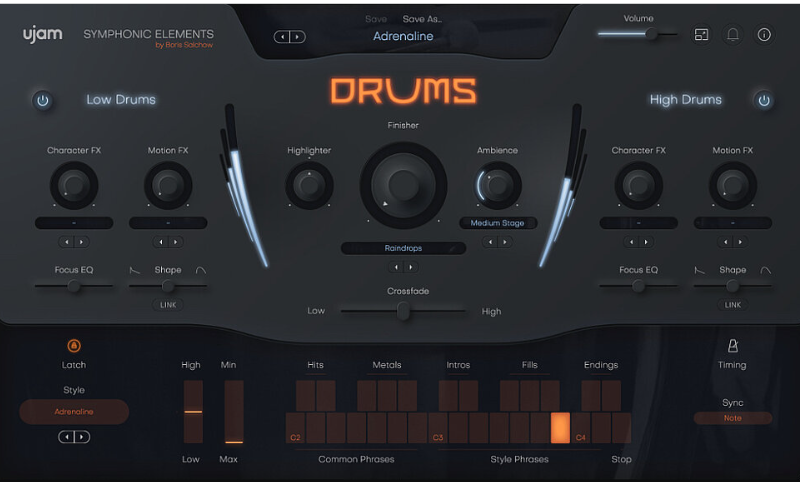
Task: Previous style arrow under Style Adrenaline
Action: pos(66,437)
